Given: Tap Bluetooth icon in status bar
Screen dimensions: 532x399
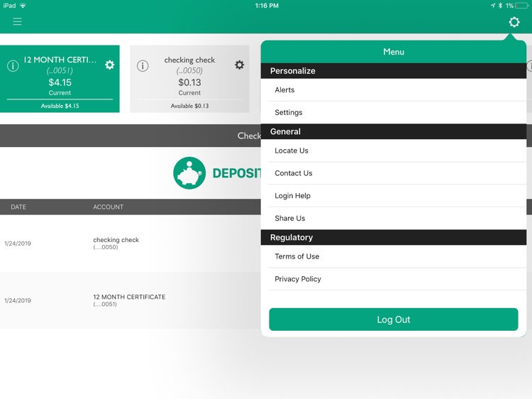Looking at the screenshot, I should click(x=500, y=6).
